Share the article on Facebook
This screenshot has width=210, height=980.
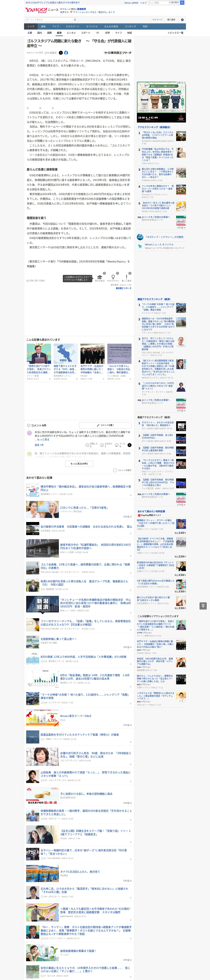click(66, 53)
